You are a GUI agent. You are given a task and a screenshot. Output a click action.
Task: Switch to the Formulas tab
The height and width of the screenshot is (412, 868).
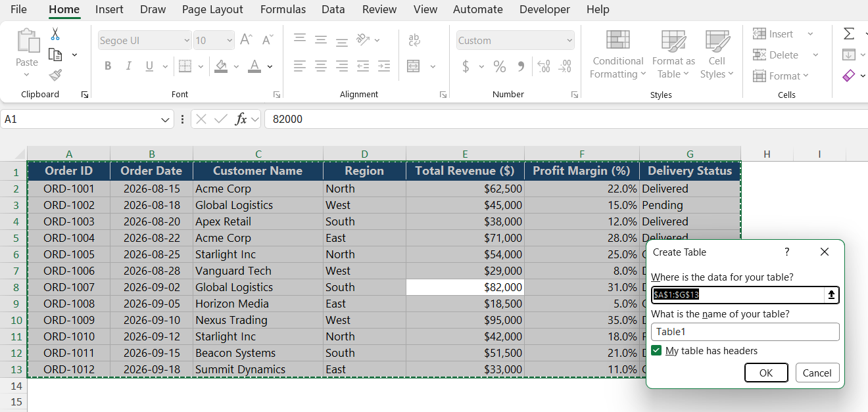[283, 9]
